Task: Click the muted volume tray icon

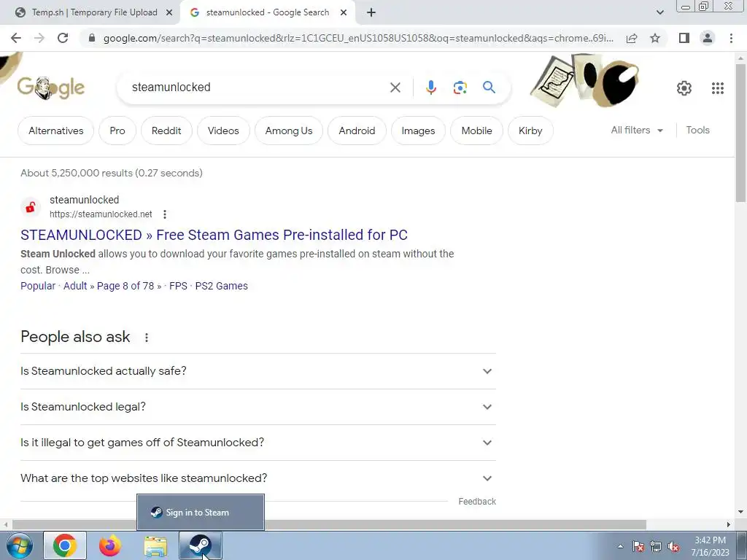Action: tap(673, 546)
